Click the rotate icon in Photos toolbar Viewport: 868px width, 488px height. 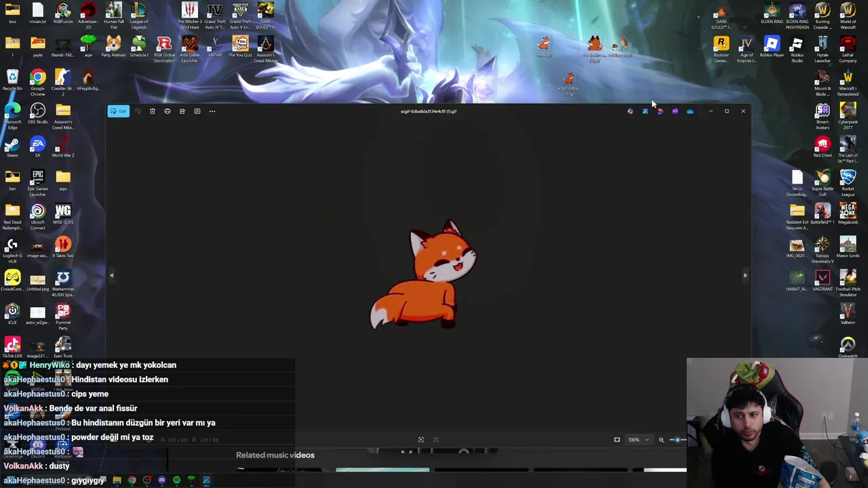point(138,111)
